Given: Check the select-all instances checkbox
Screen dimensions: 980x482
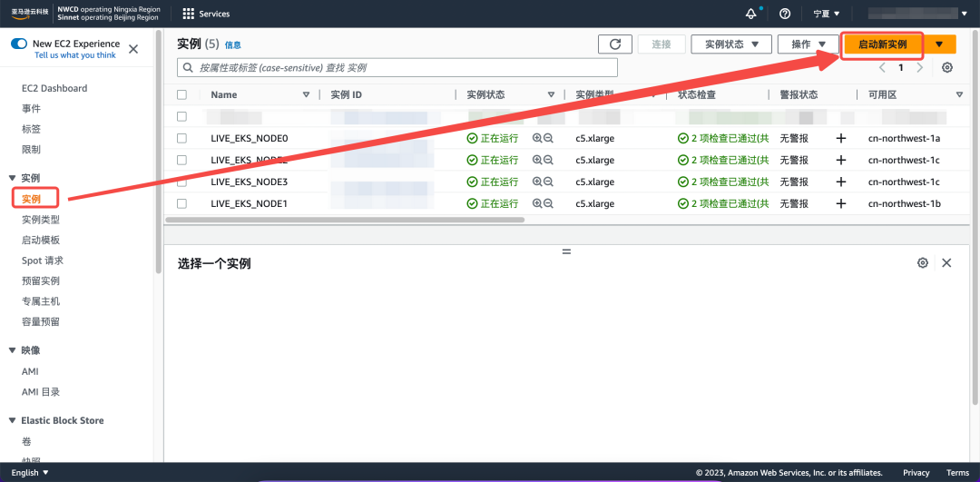Looking at the screenshot, I should (181, 95).
